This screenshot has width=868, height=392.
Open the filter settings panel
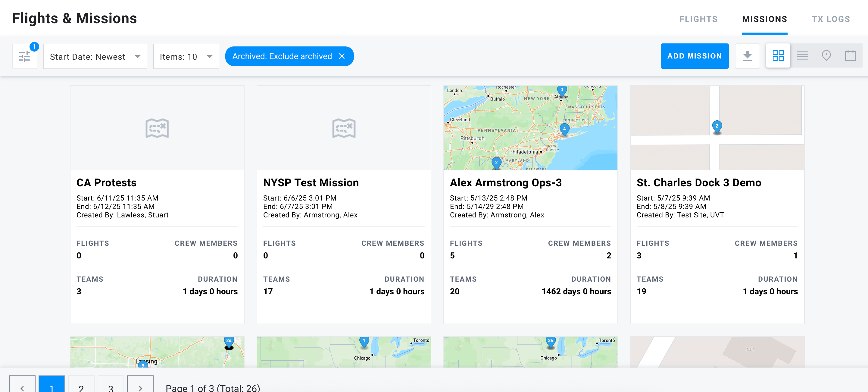[25, 56]
